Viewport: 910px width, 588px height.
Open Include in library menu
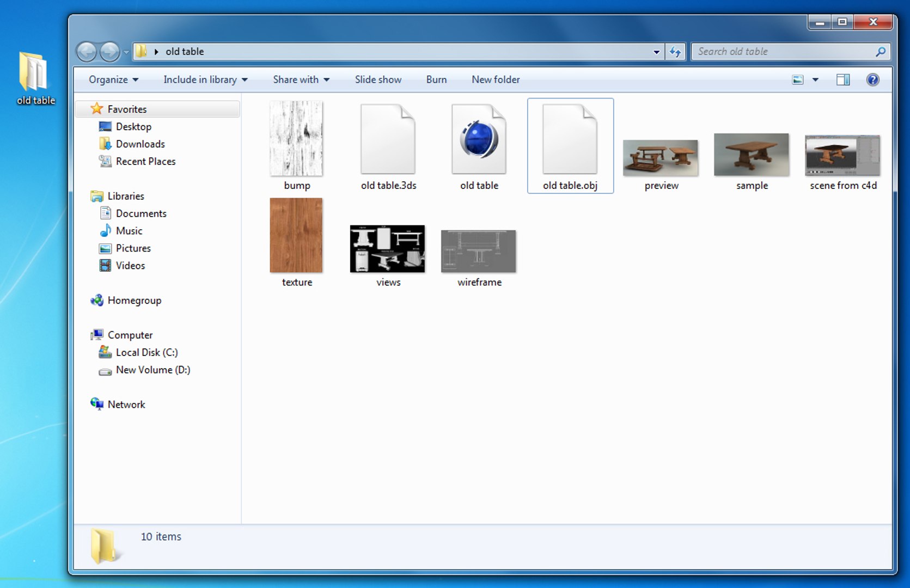[205, 79]
